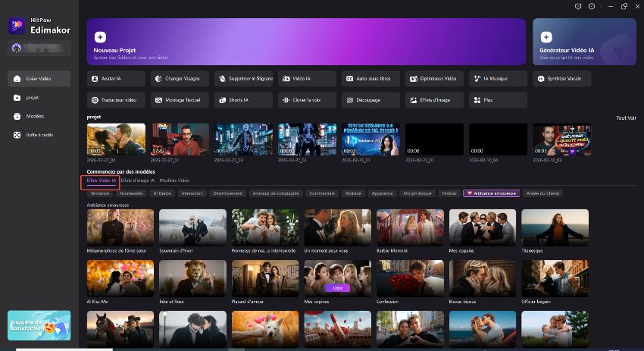The width and height of the screenshot is (644, 351).
Task: Open the Barbie Moment template
Action: point(410,227)
